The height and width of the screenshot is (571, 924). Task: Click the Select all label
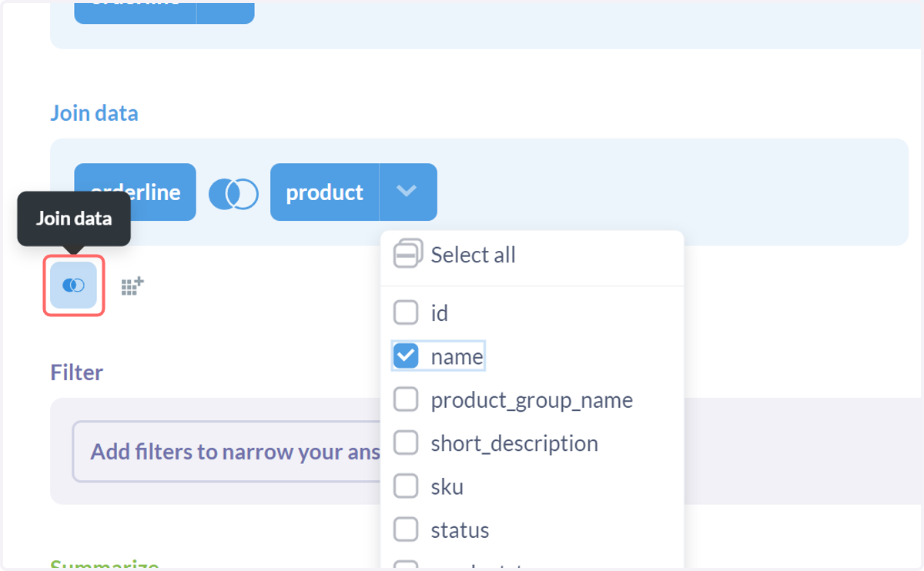click(x=473, y=255)
